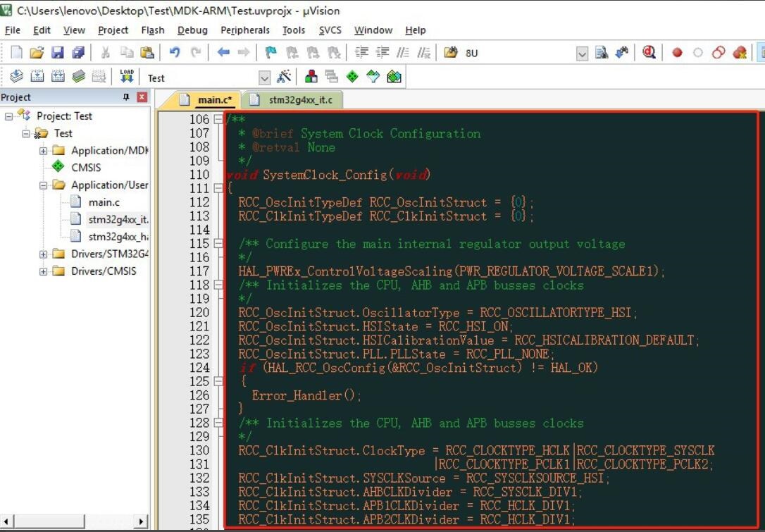Click the Manage Run-Time Environment green diamond icon
Screen dimensions: 765x532
click(352, 77)
